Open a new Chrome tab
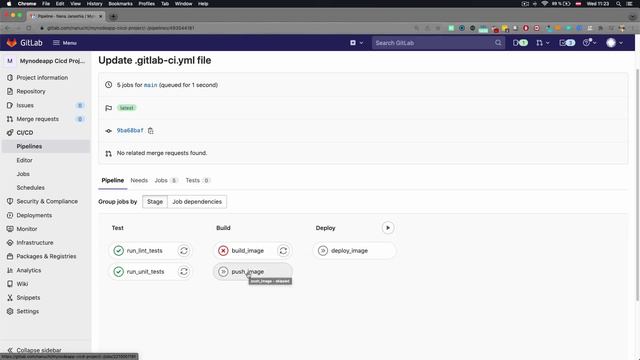The width and height of the screenshot is (640, 360). click(113, 16)
